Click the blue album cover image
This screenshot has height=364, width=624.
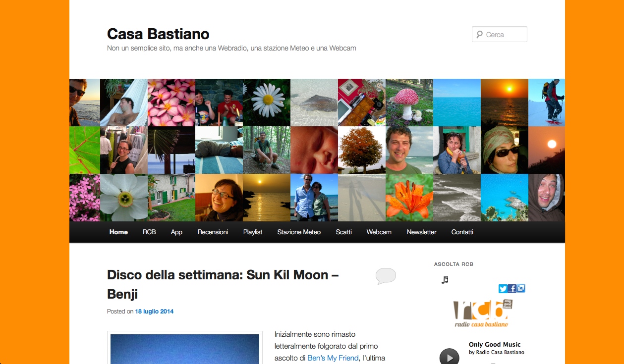(185, 349)
